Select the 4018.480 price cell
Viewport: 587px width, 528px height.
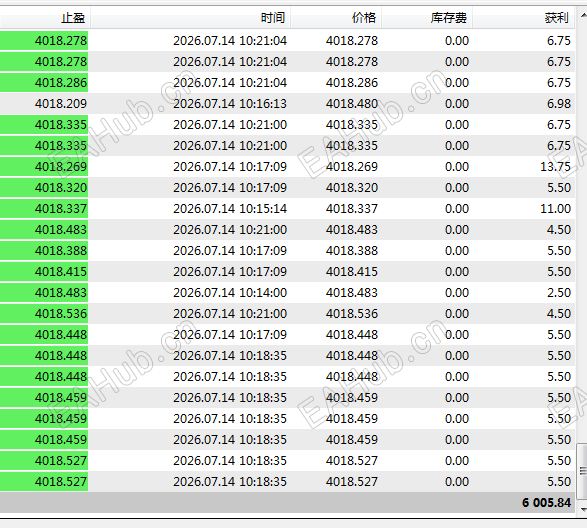coord(352,103)
